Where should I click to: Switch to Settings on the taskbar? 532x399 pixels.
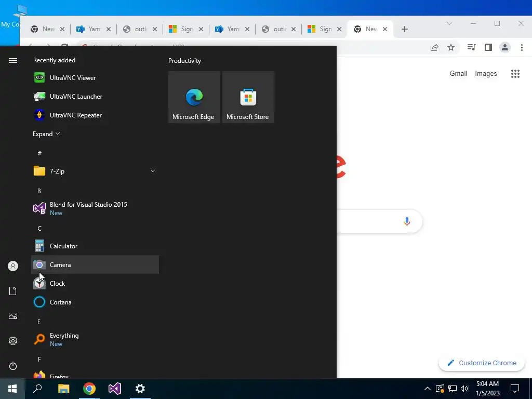[x=140, y=389]
